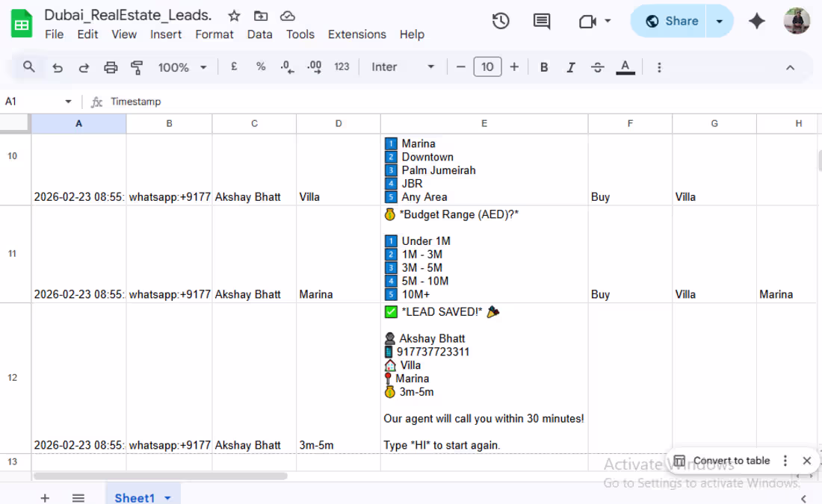
Task: Select column E header
Action: (484, 124)
